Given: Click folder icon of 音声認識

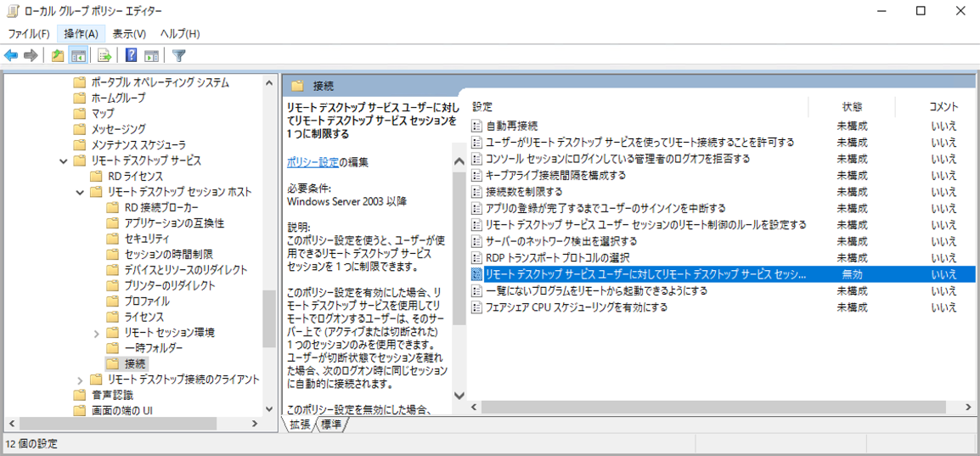Looking at the screenshot, I should [79, 395].
